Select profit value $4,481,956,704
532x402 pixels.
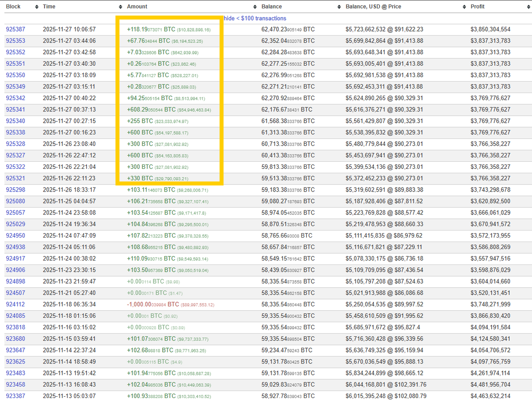(490, 385)
